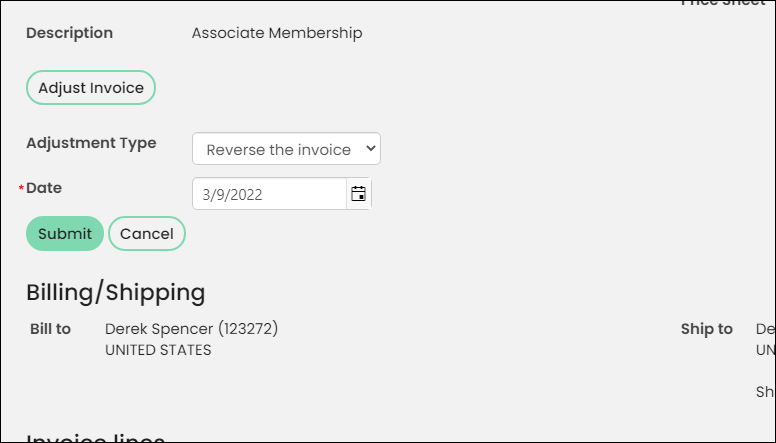The width and height of the screenshot is (776, 443).
Task: Cancel the invoice adjustment
Action: tap(147, 233)
